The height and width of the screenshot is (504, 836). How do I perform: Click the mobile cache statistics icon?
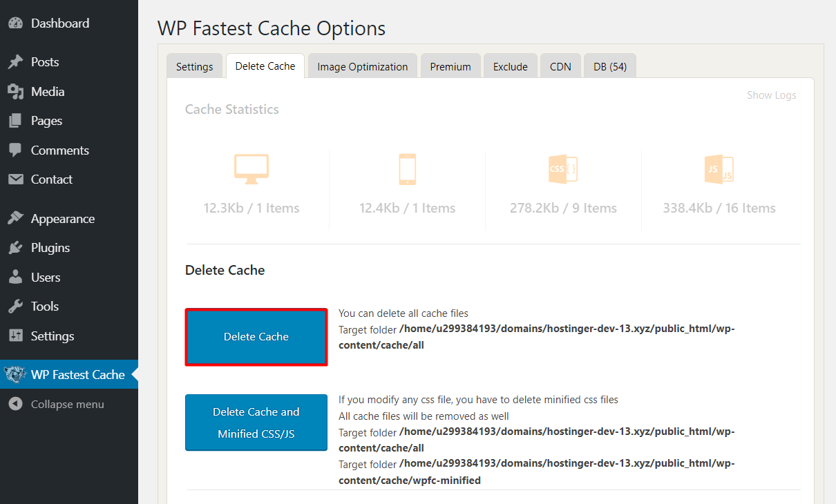point(407,168)
